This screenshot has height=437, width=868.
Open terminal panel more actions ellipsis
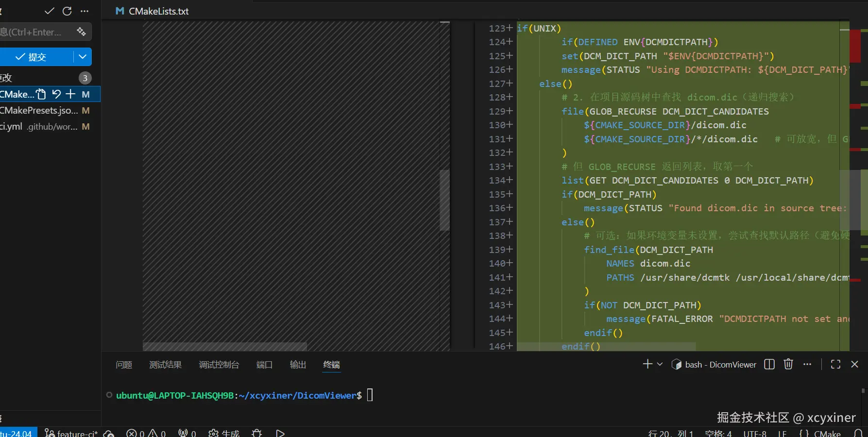(807, 364)
